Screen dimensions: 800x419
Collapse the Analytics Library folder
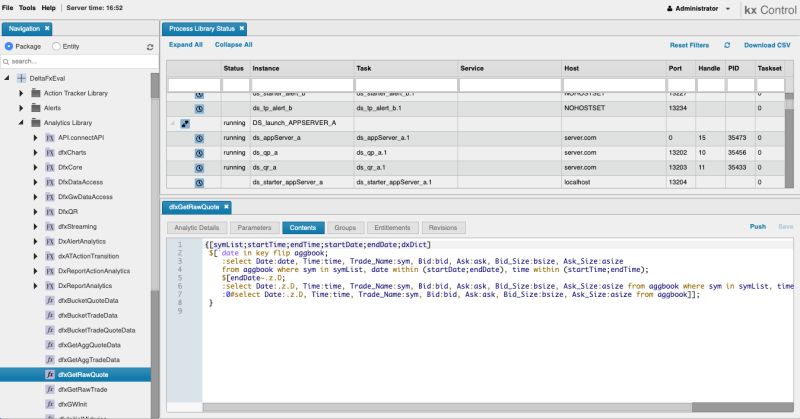pyautogui.click(x=21, y=123)
